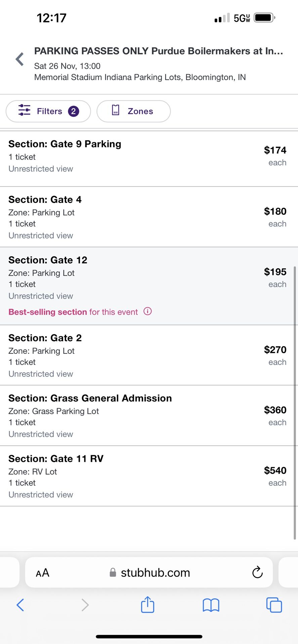Tap the Filters badge showing 2
The image size is (298, 644).
point(74,111)
